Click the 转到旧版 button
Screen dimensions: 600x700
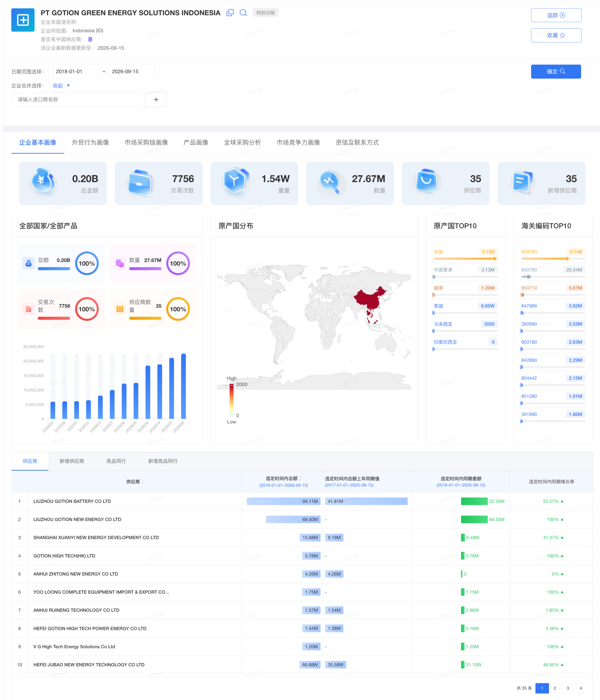(x=265, y=13)
